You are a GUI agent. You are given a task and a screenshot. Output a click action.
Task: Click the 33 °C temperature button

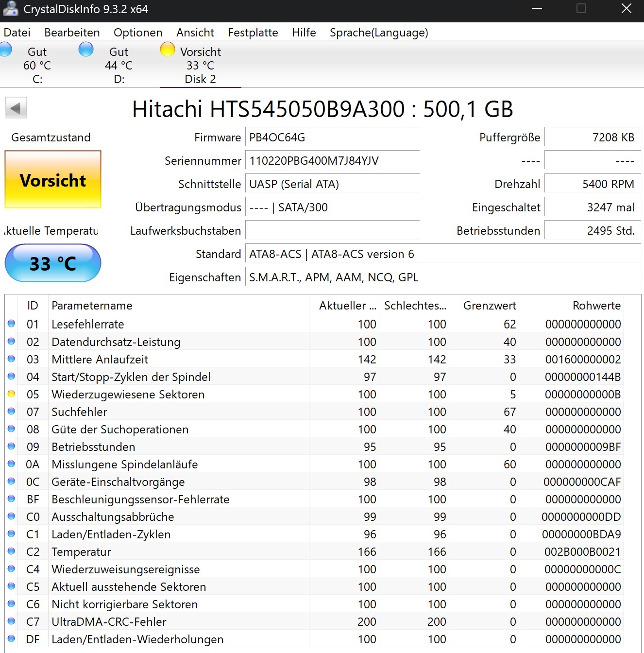point(53,263)
